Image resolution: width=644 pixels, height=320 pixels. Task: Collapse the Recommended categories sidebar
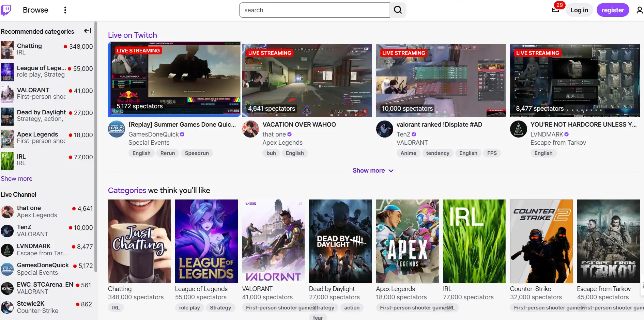pos(88,31)
